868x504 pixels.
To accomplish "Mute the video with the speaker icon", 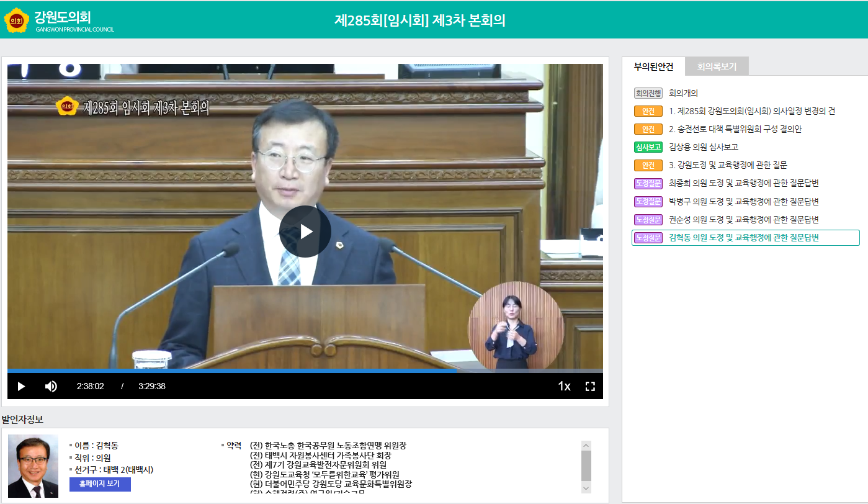I will 51,386.
